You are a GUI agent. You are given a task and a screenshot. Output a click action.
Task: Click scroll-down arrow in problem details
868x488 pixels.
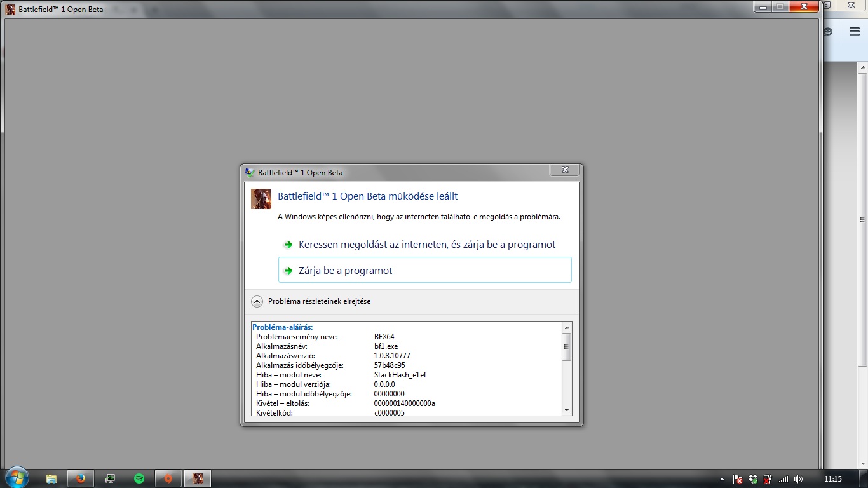(567, 410)
